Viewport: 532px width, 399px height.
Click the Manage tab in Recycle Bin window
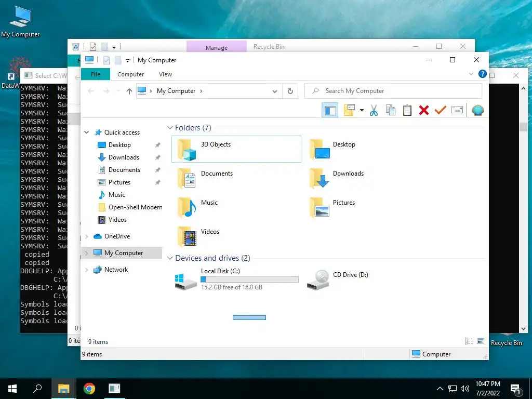(x=217, y=47)
